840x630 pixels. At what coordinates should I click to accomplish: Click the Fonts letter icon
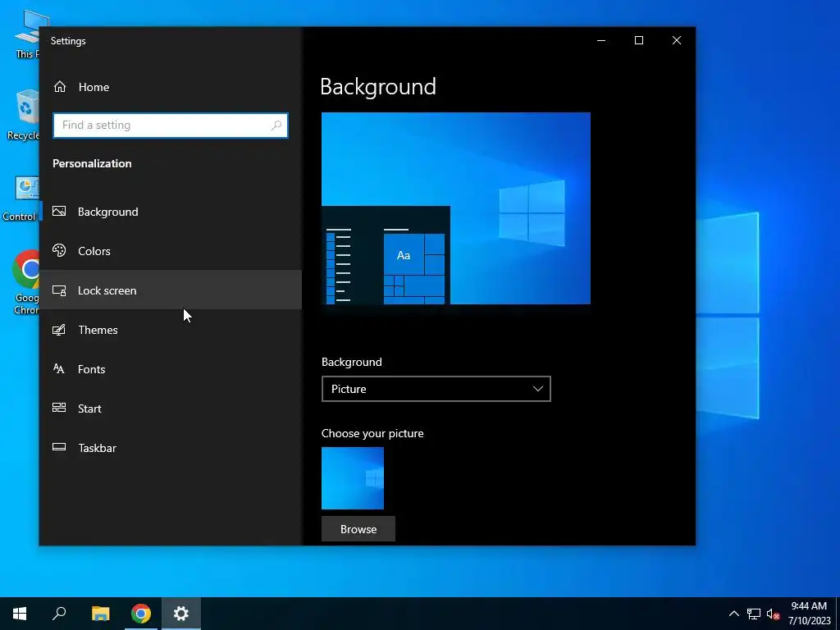point(59,368)
